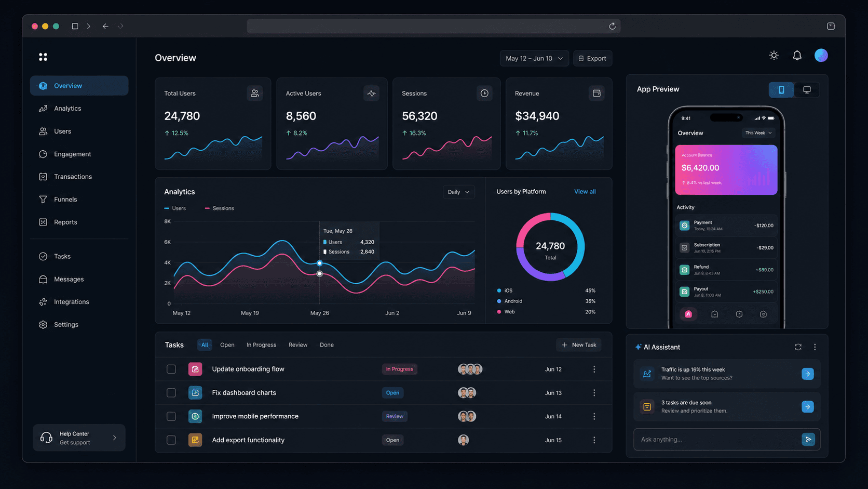
Task: Open Transactions in the sidebar
Action: (x=79, y=177)
